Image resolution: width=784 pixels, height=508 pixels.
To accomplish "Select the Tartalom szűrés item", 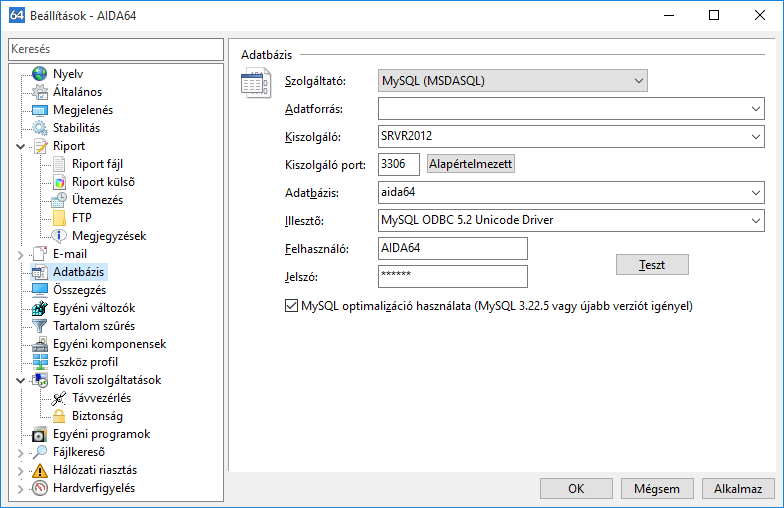I will [x=94, y=326].
